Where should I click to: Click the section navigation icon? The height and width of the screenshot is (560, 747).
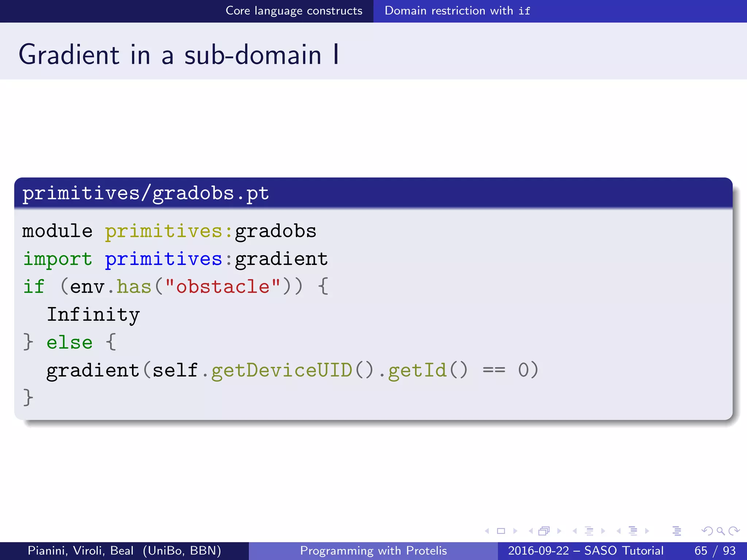click(633, 531)
